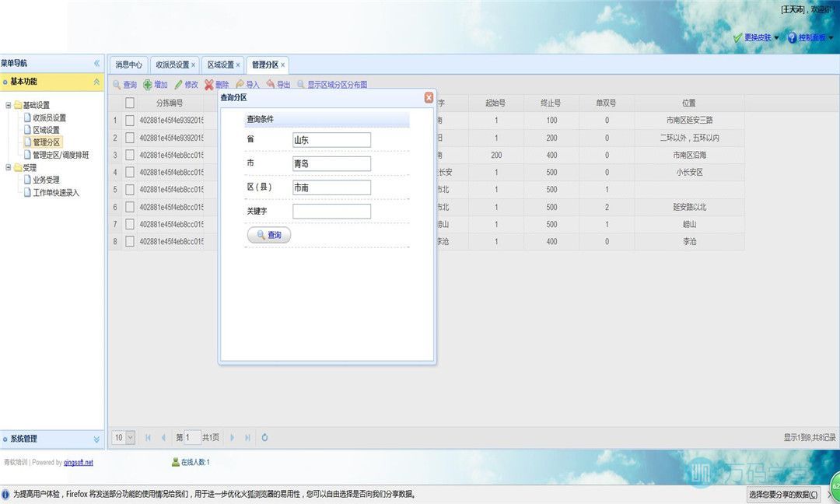Close the 查询分区 dialog
The height and width of the screenshot is (504, 840).
429,97
